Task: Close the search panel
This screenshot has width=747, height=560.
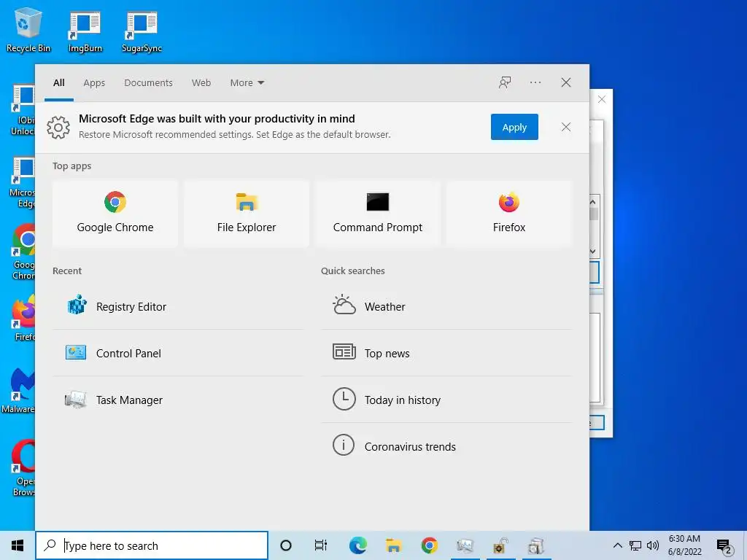Action: [x=565, y=82]
